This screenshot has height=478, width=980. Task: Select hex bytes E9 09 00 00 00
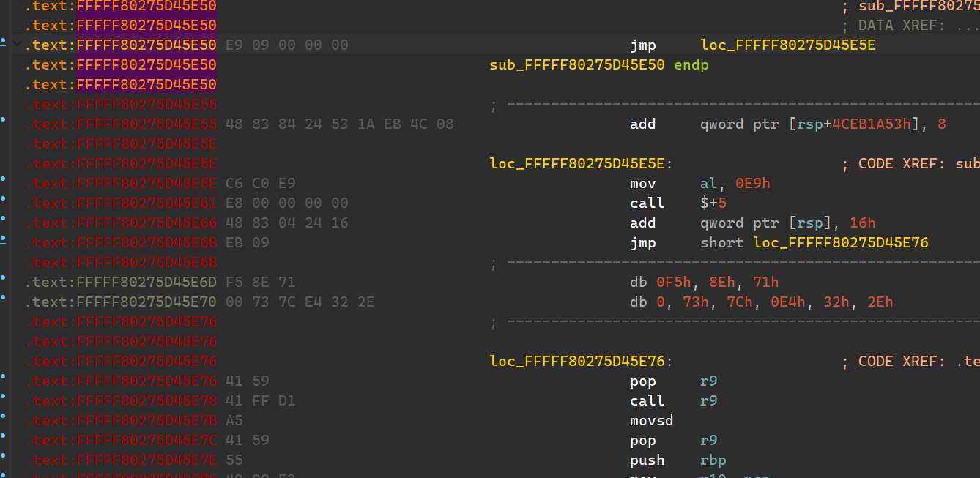coord(287,45)
